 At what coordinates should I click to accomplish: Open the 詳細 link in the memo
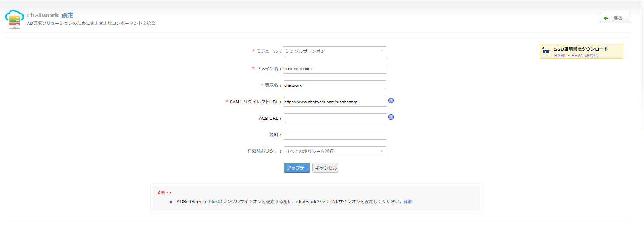(408, 201)
